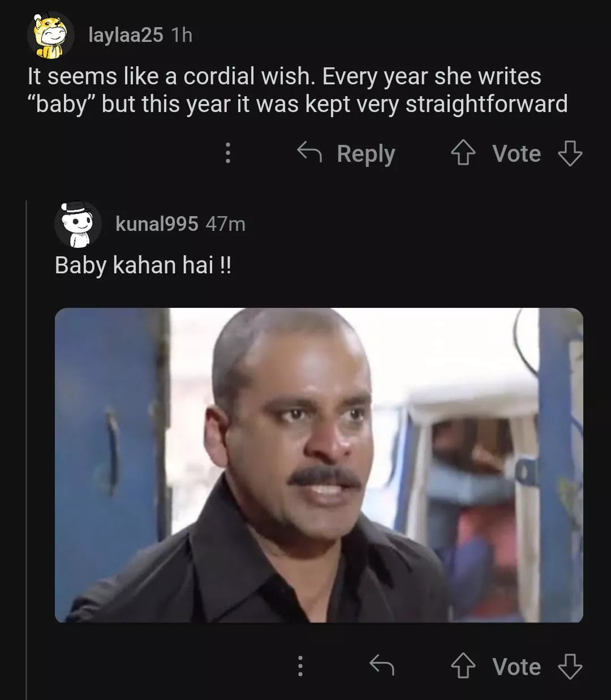The image size is (611, 700).
Task: Downvote kunal995's reply
Action: pyautogui.click(x=570, y=666)
